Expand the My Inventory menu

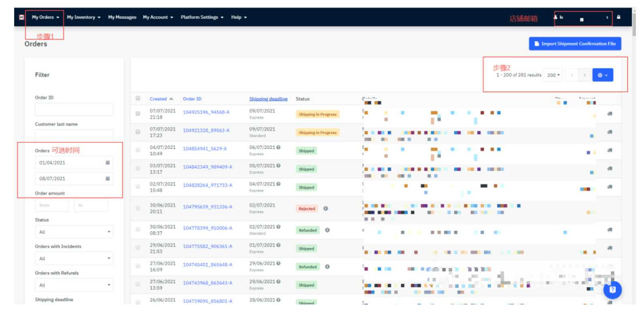coord(83,17)
